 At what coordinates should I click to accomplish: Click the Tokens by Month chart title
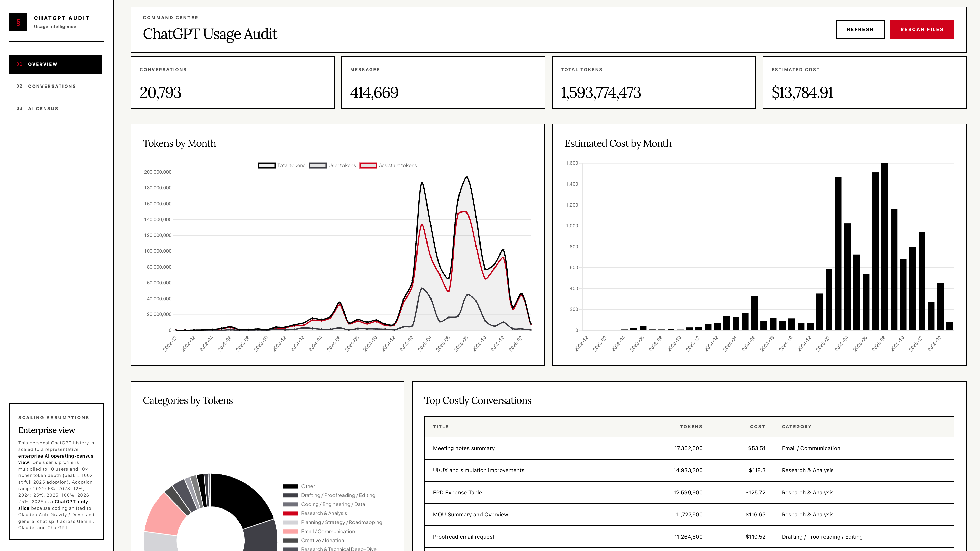coord(179,143)
